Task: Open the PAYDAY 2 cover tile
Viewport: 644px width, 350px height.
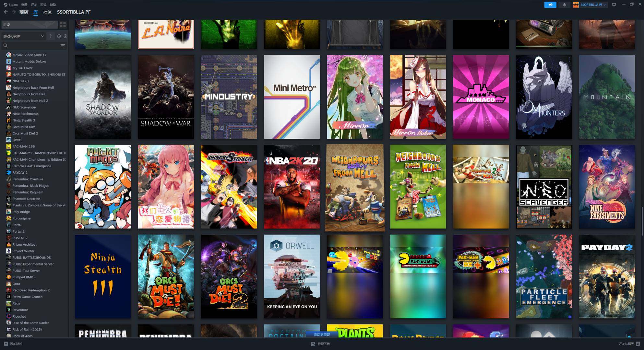Action: (x=607, y=276)
